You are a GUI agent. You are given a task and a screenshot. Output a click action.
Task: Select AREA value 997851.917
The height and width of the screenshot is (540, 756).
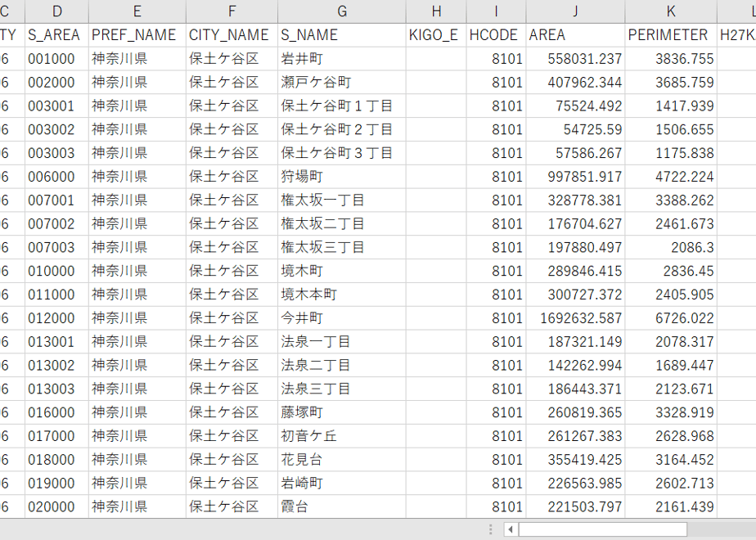[x=576, y=177]
